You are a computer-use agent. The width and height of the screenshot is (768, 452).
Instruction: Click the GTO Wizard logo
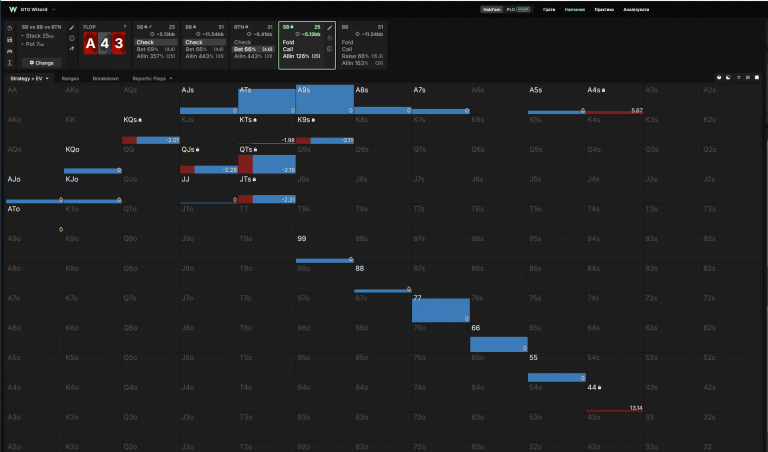point(13,9)
